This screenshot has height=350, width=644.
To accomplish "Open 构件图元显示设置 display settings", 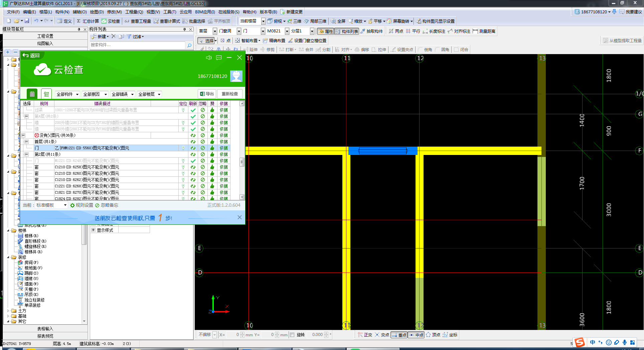I will coord(435,21).
